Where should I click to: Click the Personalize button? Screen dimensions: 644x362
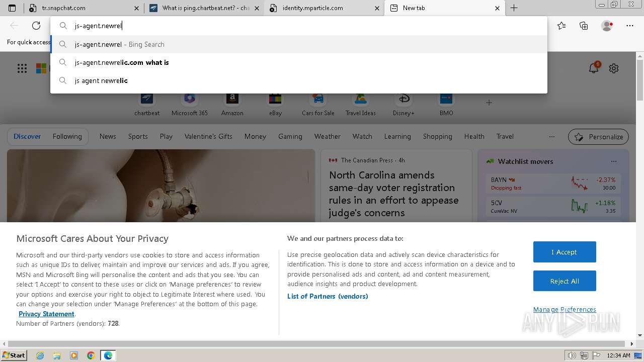point(599,137)
